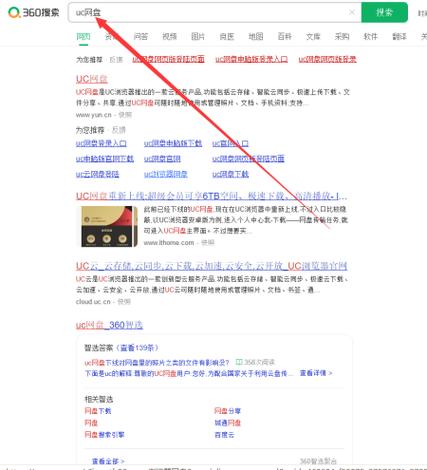Click suggestion uc电脑版官网下载
Image resolution: width=427 pixels, height=470 pixels.
click(x=105, y=159)
